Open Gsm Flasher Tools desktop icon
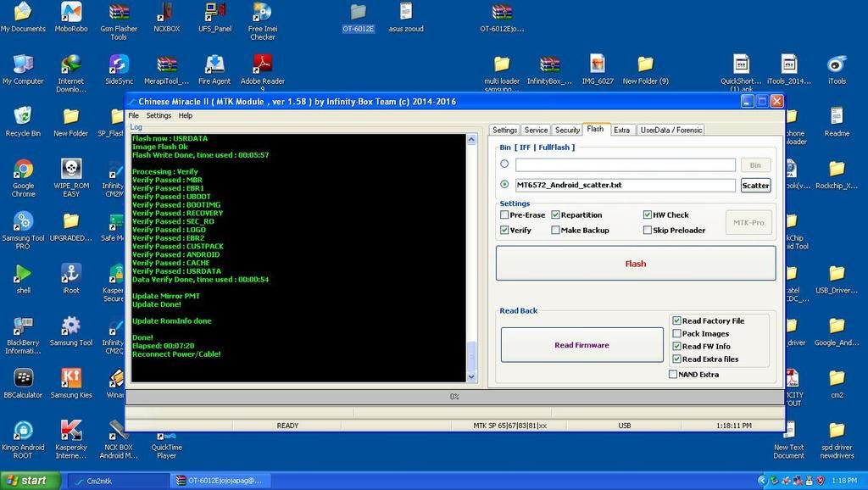The width and height of the screenshot is (868, 490). point(119,13)
